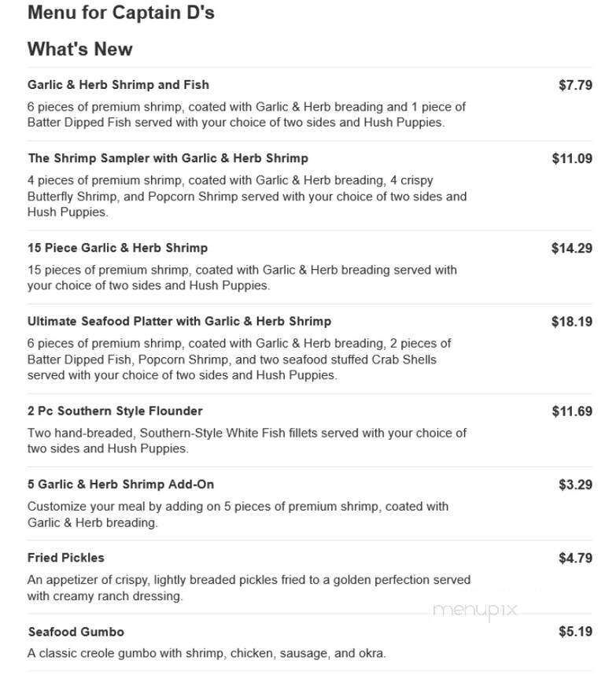Select the 2 Pc Southern Style Flounder item
The image size is (616, 675).
[x=115, y=411]
